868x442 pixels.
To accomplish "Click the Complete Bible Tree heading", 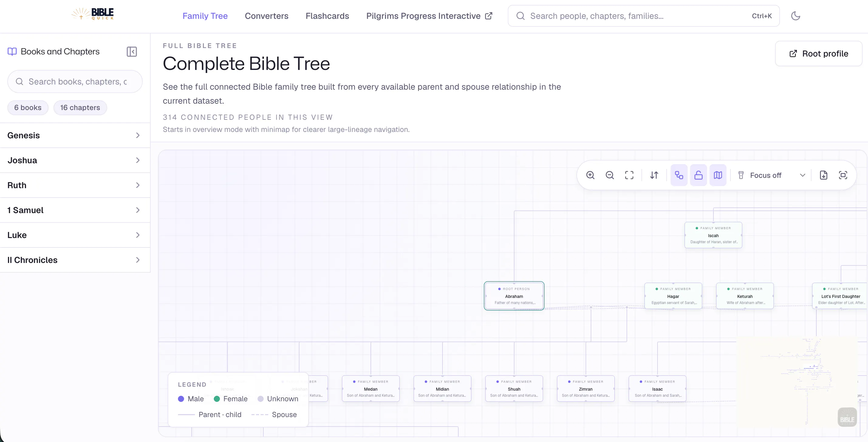I will [x=246, y=64].
